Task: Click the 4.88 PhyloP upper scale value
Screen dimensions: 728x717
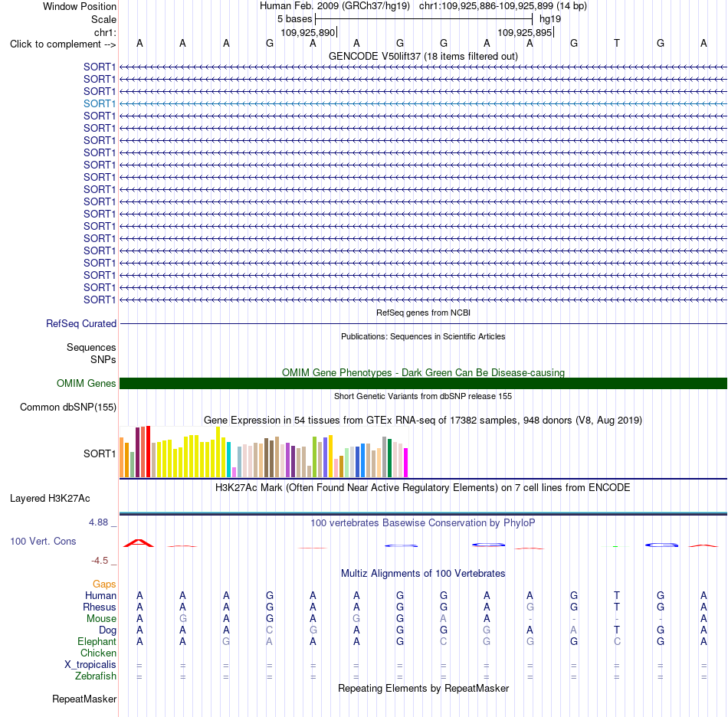Action: point(98,522)
